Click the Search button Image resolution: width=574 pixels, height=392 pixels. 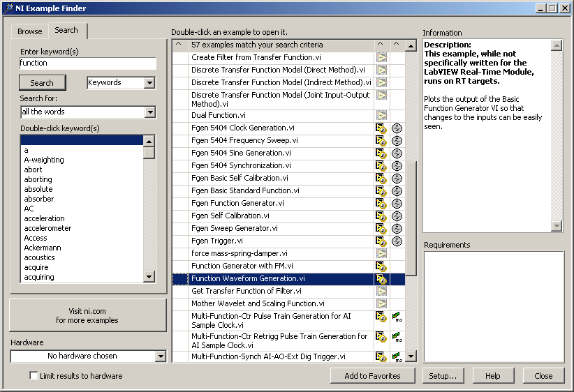(42, 82)
